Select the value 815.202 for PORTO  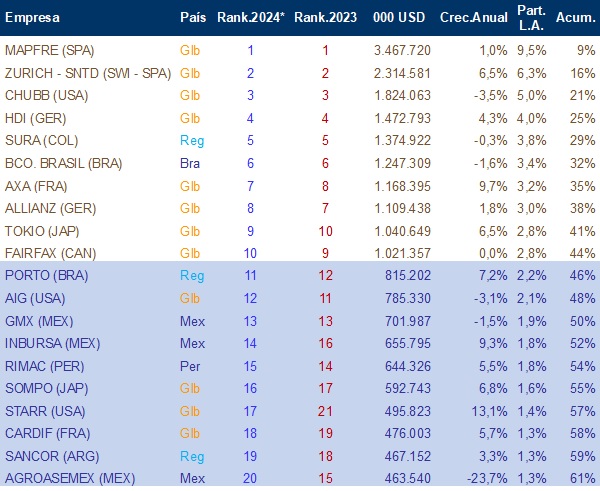[408, 275]
